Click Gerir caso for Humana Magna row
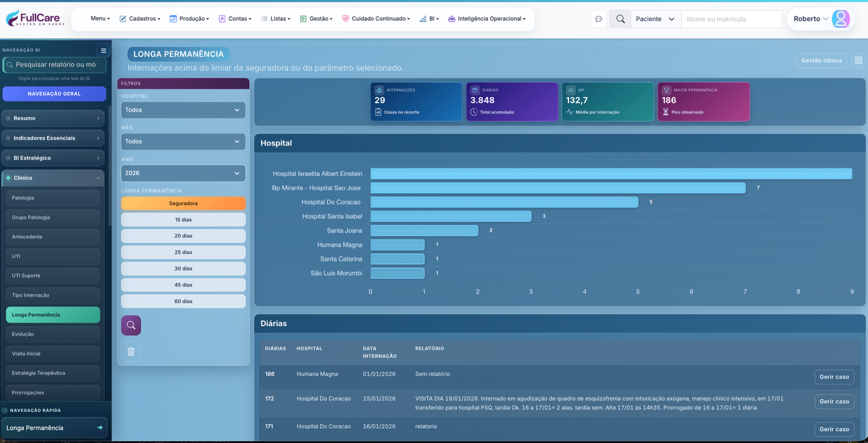 tap(834, 377)
